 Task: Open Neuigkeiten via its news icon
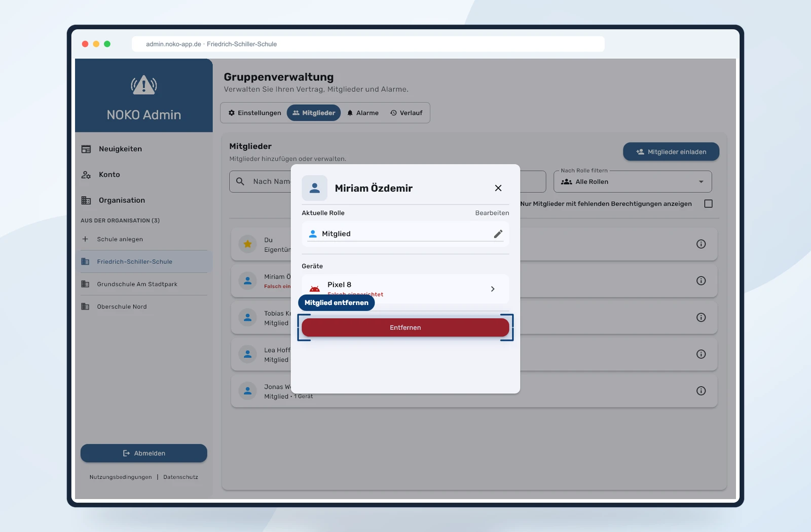(x=86, y=149)
